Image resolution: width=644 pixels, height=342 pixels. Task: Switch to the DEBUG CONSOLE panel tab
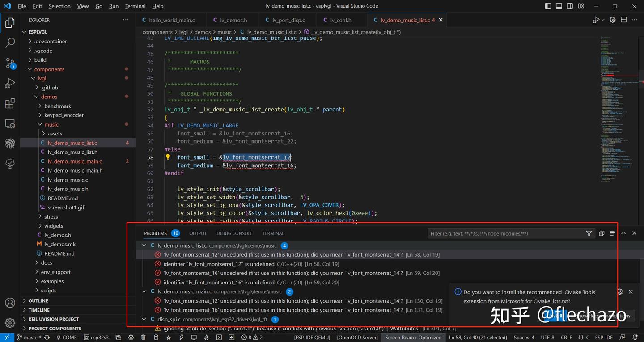pyautogui.click(x=234, y=233)
